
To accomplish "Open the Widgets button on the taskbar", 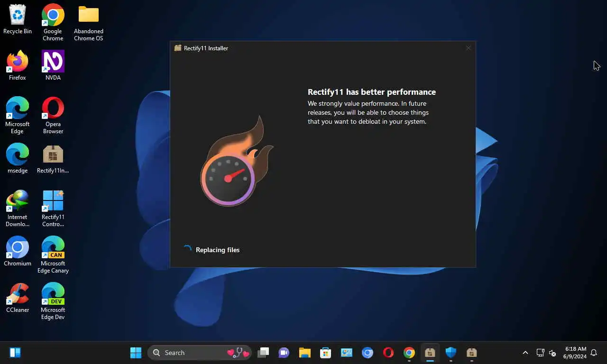I will click(15, 353).
